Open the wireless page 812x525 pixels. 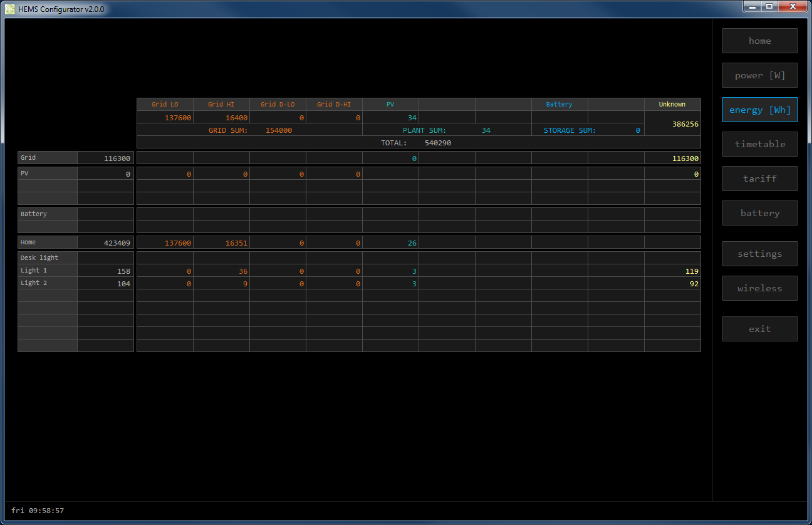click(759, 288)
